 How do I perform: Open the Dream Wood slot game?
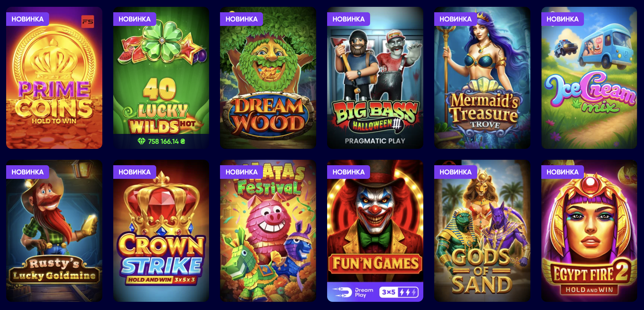268,78
